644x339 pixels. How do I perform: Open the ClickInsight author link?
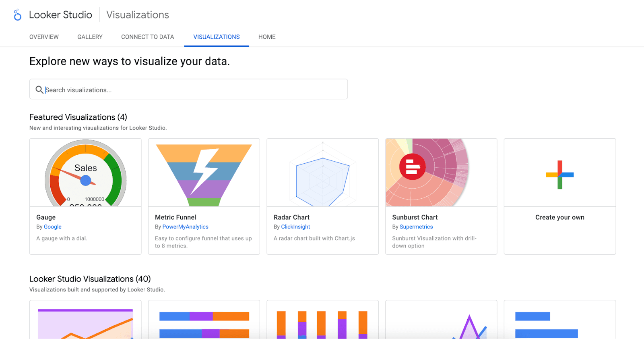[x=295, y=227]
